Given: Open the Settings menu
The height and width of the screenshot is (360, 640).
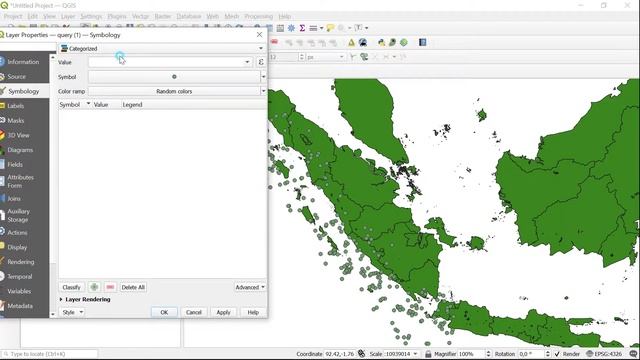Looking at the screenshot, I should (x=91, y=16).
